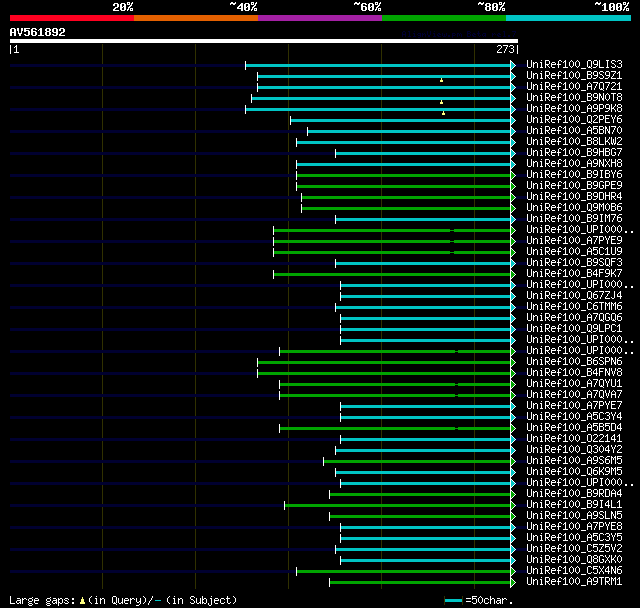Screen dimensions: 640x608
Task: Click the cyan 50char scale bar in legend
Action: (x=453, y=600)
